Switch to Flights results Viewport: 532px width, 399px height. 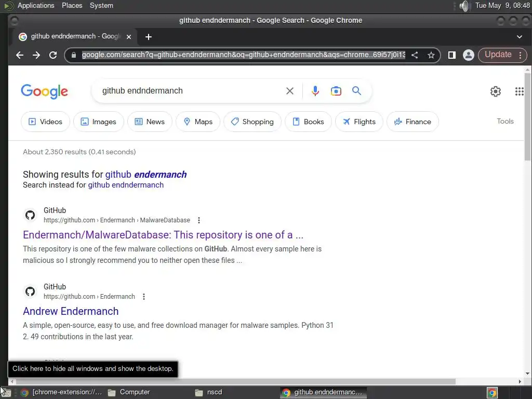point(359,122)
